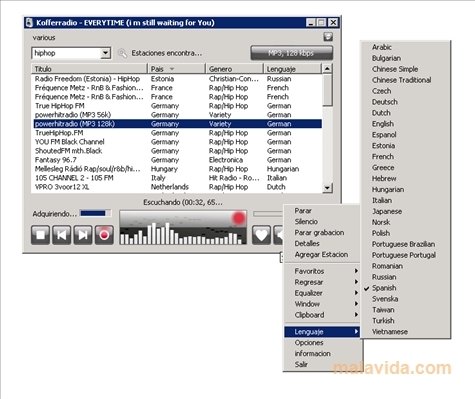Open the hiphop genre dropdown
Screen dimensions: 475x399
106,53
